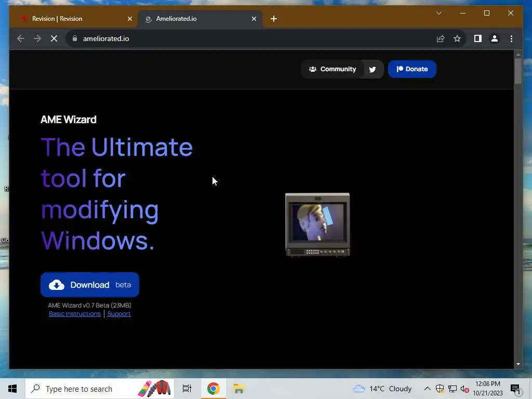
Task: Close the Ameliorated.io tab
Action: coord(254,19)
